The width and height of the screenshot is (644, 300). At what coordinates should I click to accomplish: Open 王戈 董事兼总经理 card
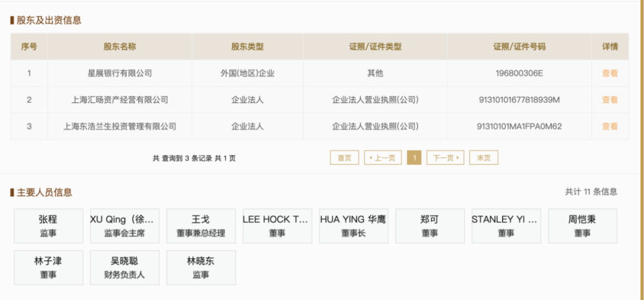click(x=201, y=226)
